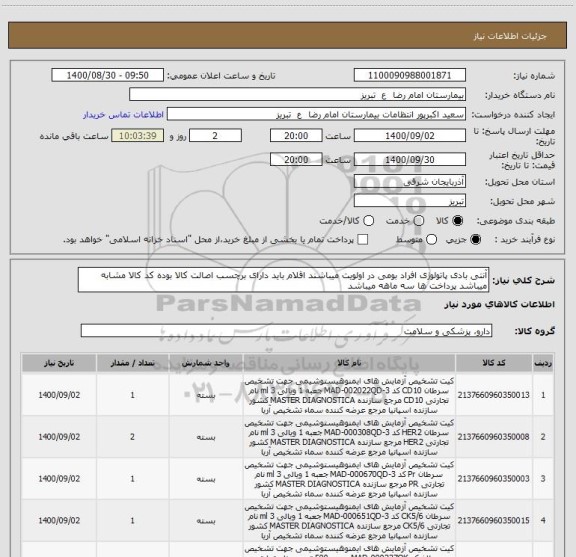Select the خدمت radio button

click(x=419, y=221)
